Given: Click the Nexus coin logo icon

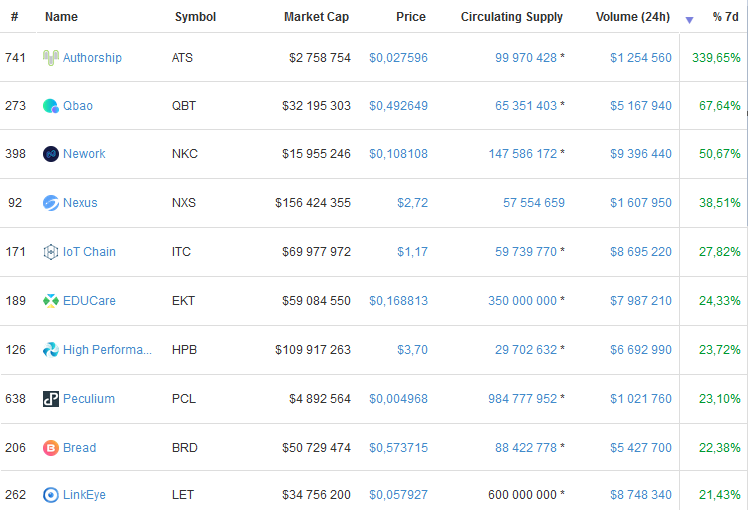Looking at the screenshot, I should (x=51, y=203).
